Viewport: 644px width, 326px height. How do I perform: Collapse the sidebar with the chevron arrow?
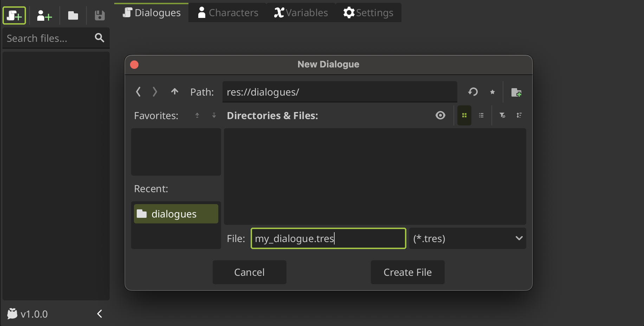pyautogui.click(x=99, y=314)
